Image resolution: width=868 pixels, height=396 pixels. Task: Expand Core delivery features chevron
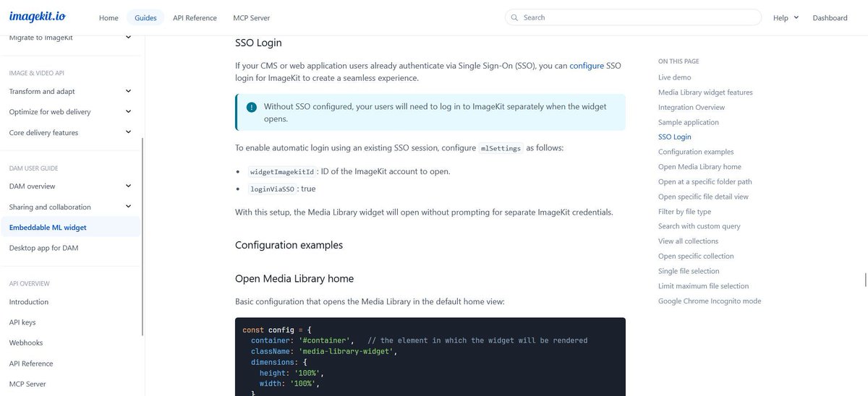[x=128, y=132]
